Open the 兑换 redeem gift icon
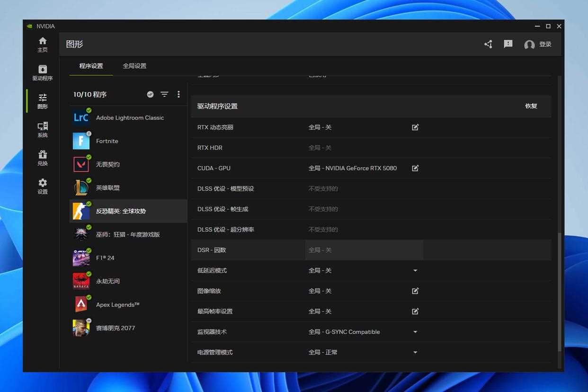Image resolution: width=588 pixels, height=392 pixels. [x=43, y=158]
